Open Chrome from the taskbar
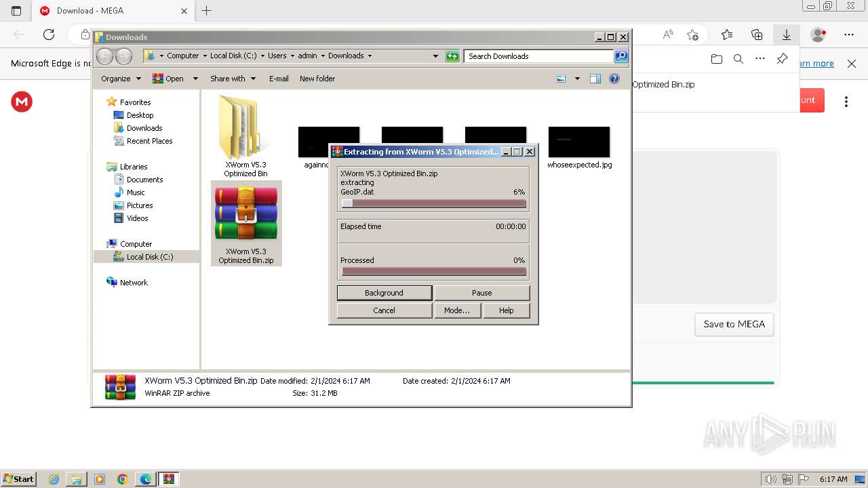This screenshot has width=868, height=488. (x=123, y=479)
